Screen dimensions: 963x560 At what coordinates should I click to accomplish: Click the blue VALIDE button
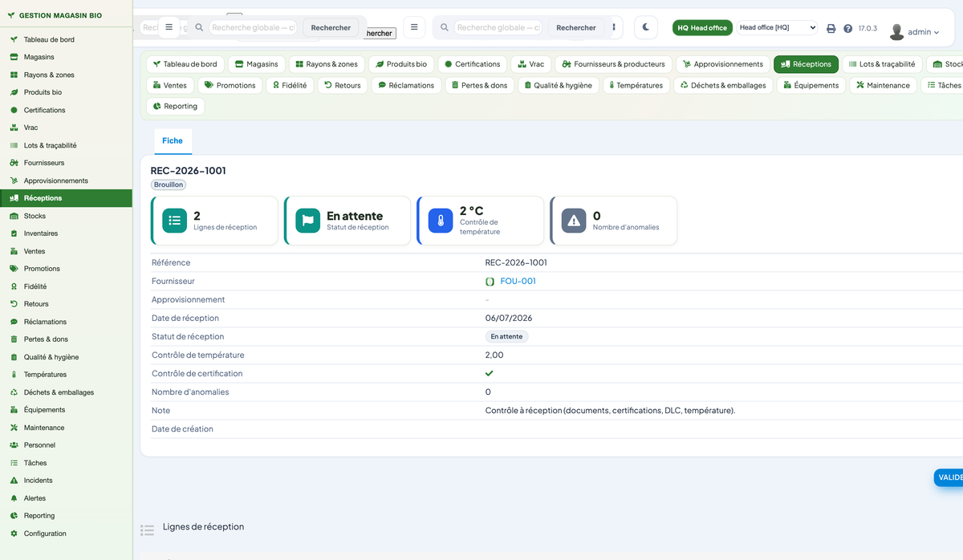tap(949, 477)
